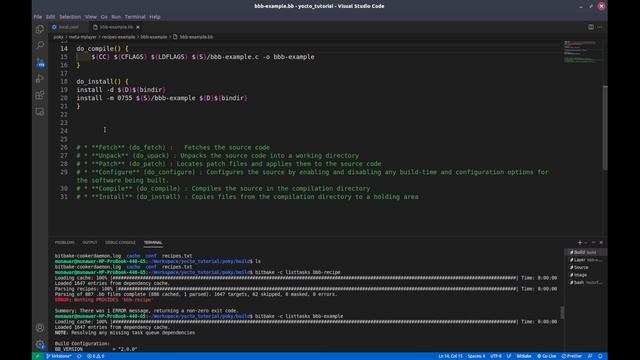
Task: Switch to the Problems panel tab
Action: click(64, 242)
